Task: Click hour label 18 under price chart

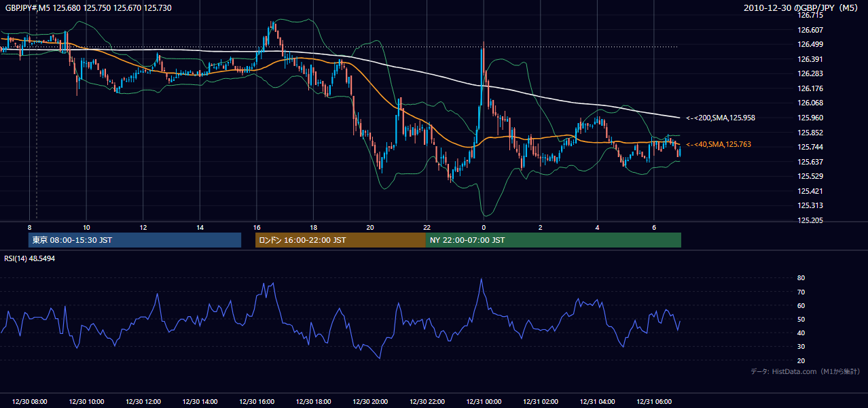Action: [x=313, y=227]
